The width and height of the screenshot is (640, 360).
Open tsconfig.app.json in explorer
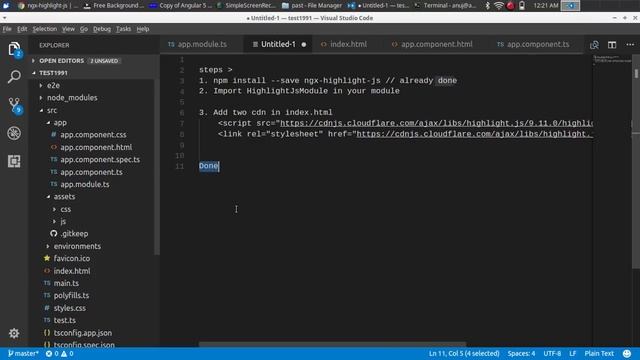click(82, 333)
